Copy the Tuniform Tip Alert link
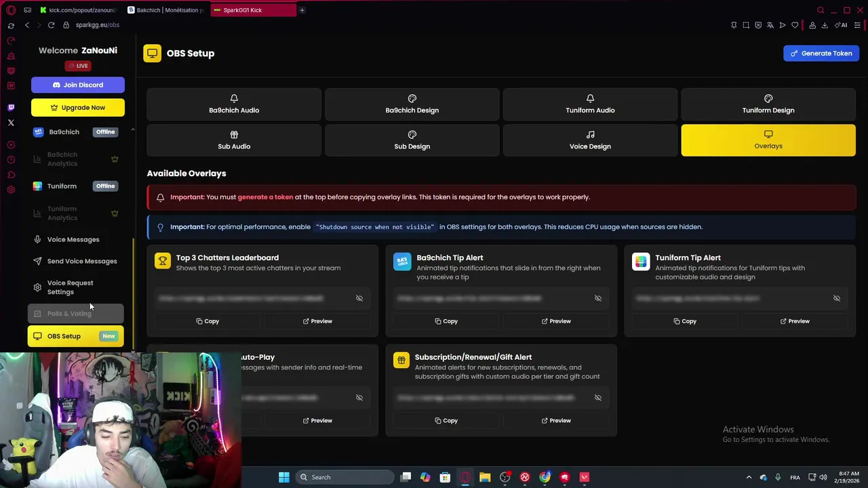 (x=685, y=321)
